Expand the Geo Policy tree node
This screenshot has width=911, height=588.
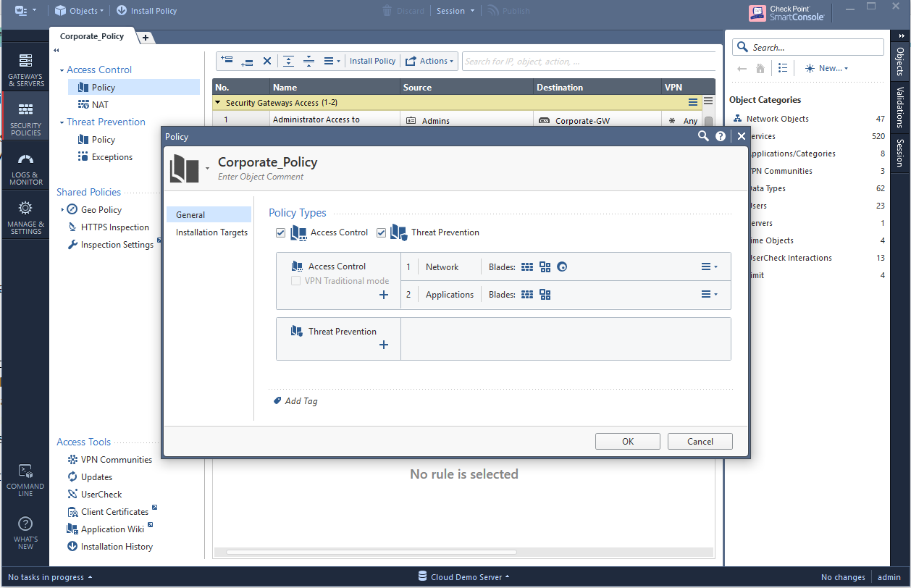coord(63,209)
